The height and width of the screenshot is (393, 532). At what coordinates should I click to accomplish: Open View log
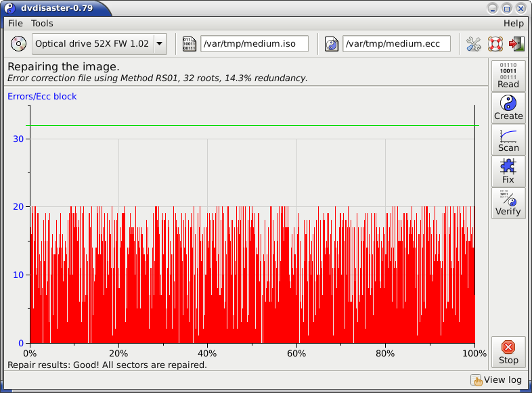coord(497,380)
